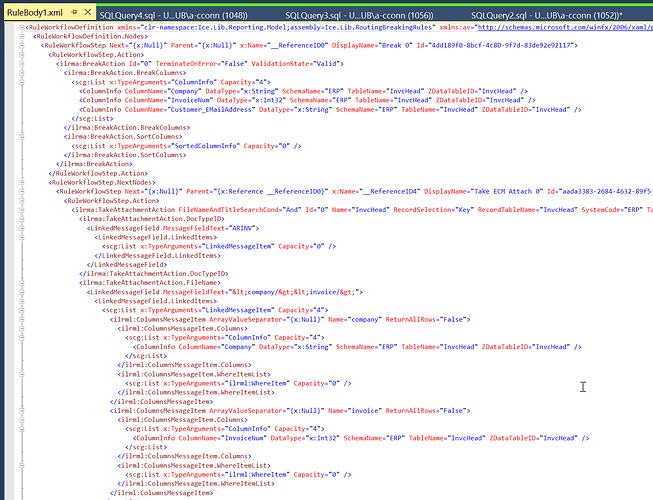Viewport: 653px width, 500px height.
Task: Collapse the LinkedMessageItem list with Capacity="4"
Action: tap(22, 311)
